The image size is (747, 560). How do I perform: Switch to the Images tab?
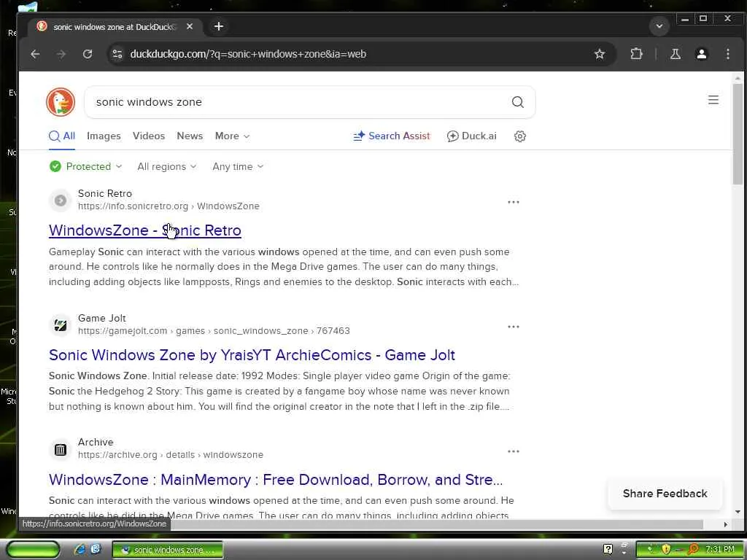pos(104,136)
